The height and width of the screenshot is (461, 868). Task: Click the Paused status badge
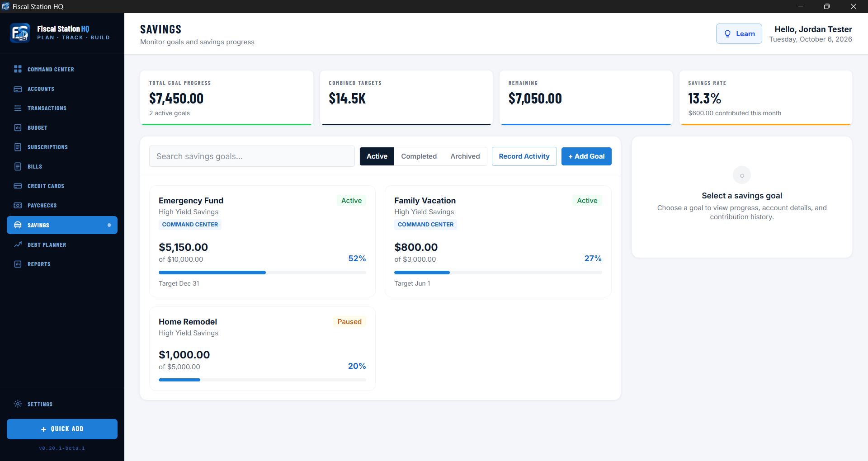pyautogui.click(x=349, y=322)
